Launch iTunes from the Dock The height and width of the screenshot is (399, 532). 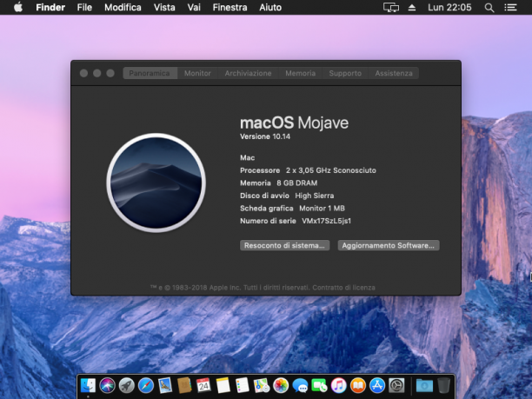point(339,386)
